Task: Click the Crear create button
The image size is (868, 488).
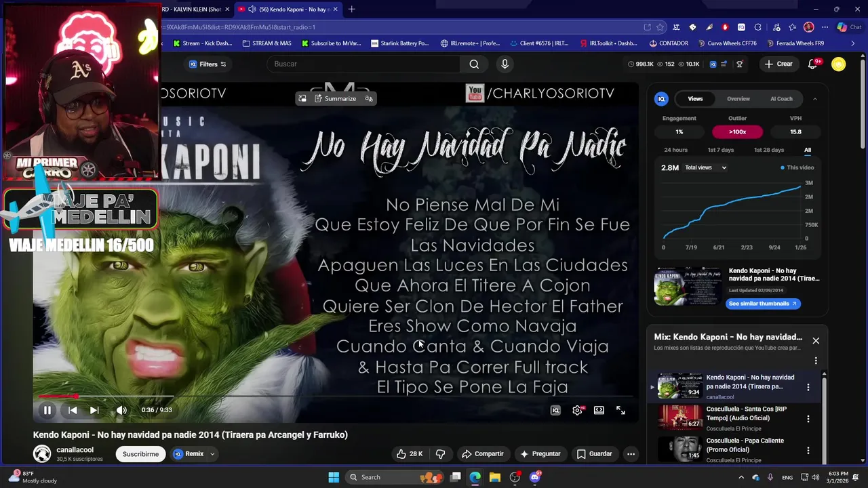Action: click(x=778, y=64)
